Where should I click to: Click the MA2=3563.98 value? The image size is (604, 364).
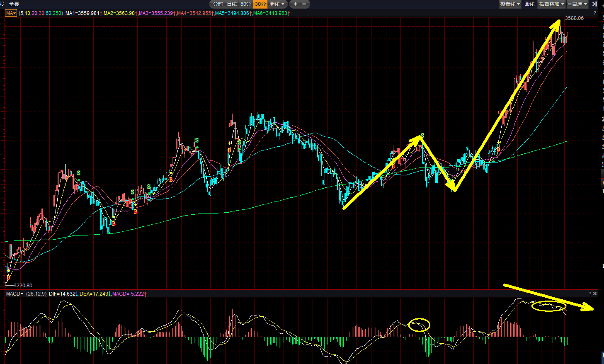(x=119, y=13)
